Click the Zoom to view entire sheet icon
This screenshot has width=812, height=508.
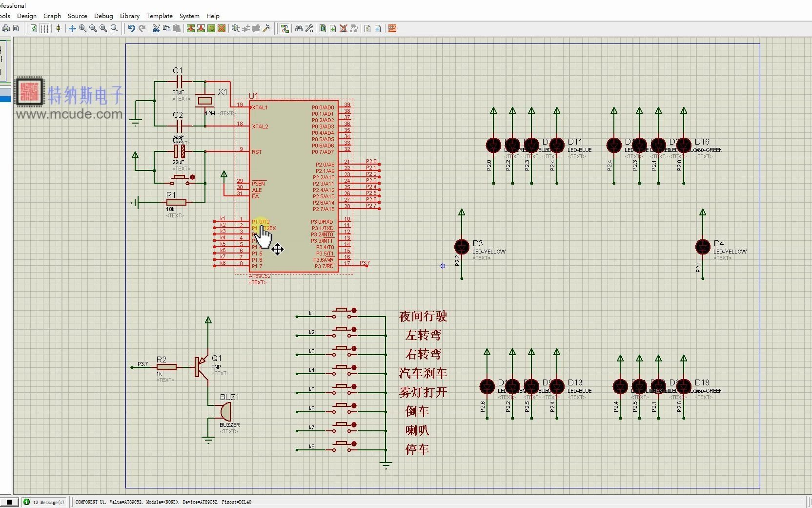(x=103, y=28)
